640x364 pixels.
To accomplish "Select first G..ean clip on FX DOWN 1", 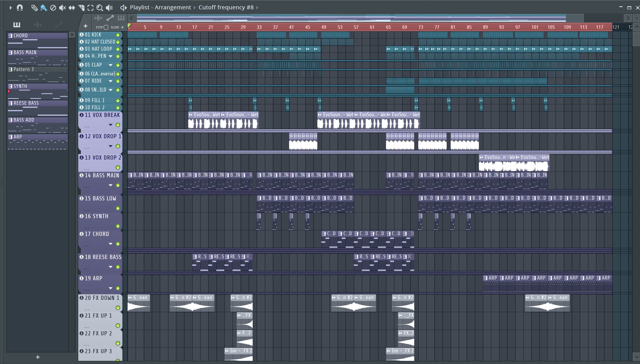I will 139,303.
